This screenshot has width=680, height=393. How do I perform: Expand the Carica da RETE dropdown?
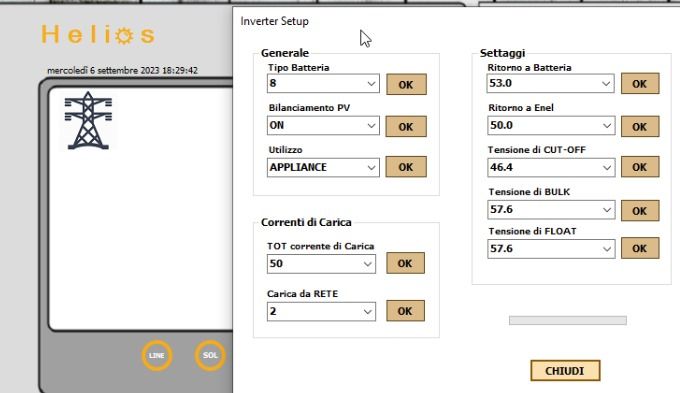(321, 311)
